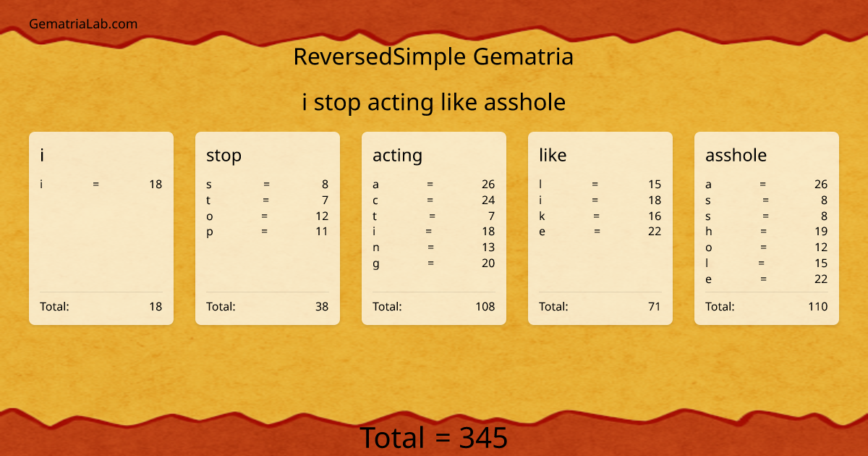The image size is (868, 456).
Task: Toggle the "s" equals 8 row in stop
Action: pyautogui.click(x=265, y=184)
